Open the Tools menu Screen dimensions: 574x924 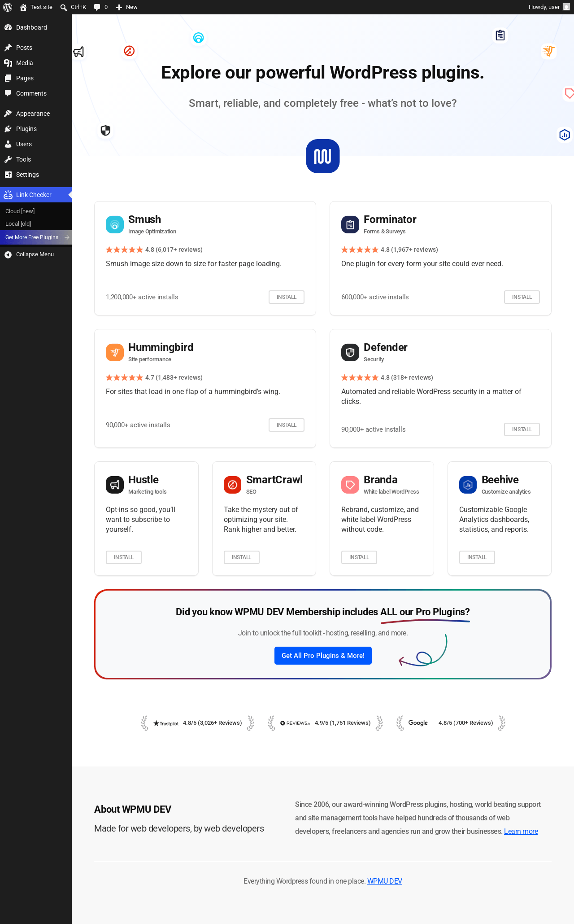[x=36, y=159]
